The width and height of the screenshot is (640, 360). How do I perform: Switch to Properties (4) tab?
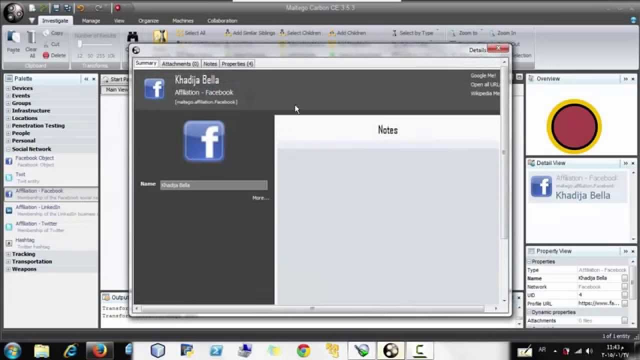coord(237,64)
